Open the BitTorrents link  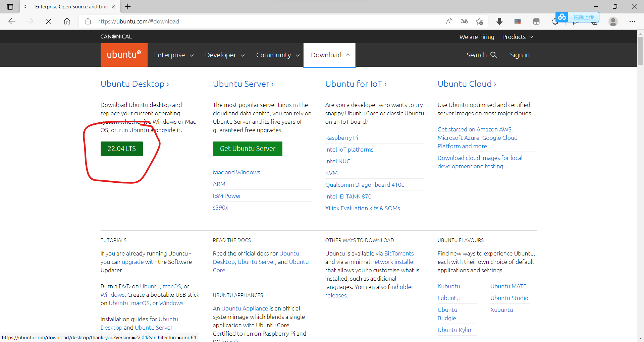coord(399,253)
